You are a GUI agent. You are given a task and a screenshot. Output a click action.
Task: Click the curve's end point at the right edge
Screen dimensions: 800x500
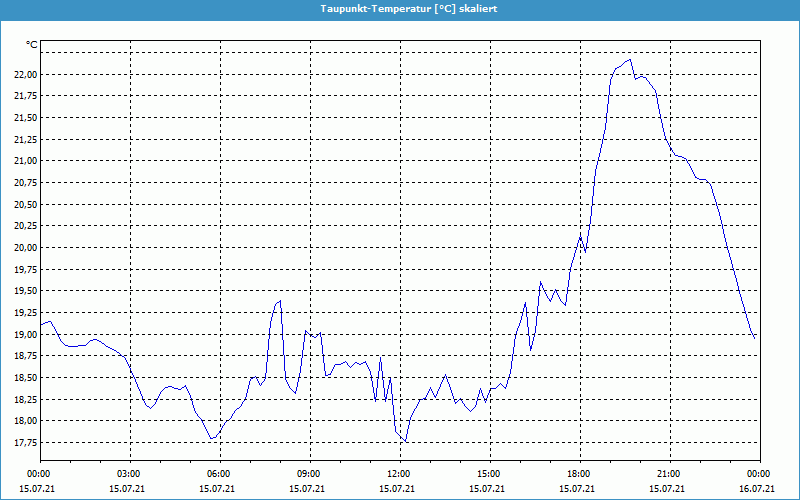coord(755,338)
